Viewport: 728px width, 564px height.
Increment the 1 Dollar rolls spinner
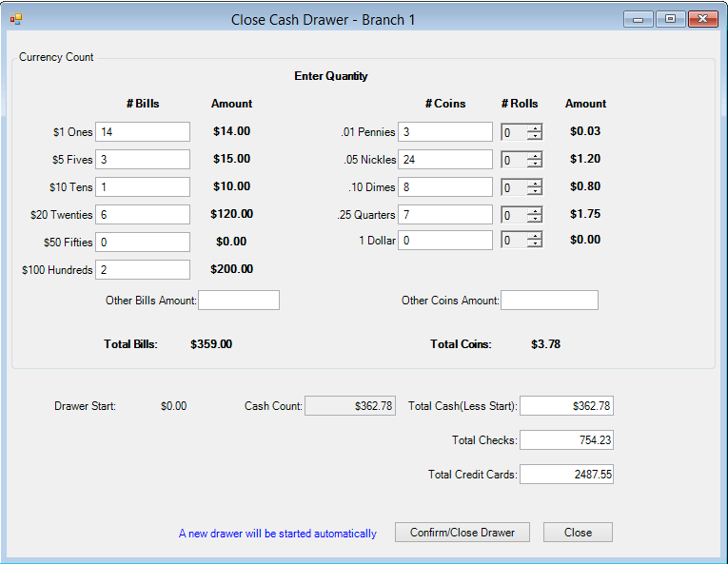(x=534, y=236)
